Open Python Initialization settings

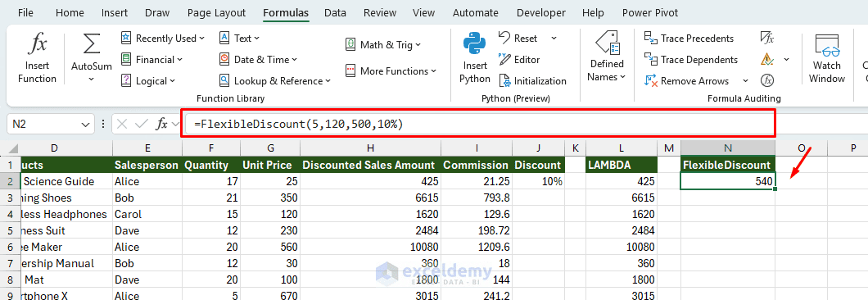pyautogui.click(x=532, y=81)
